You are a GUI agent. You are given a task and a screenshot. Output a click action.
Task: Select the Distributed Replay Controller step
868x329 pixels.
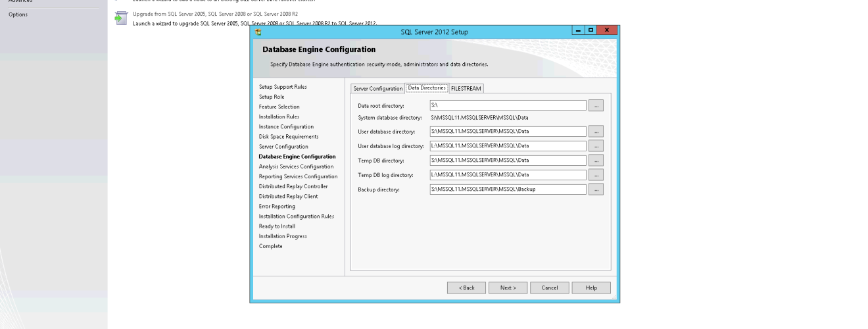293,186
